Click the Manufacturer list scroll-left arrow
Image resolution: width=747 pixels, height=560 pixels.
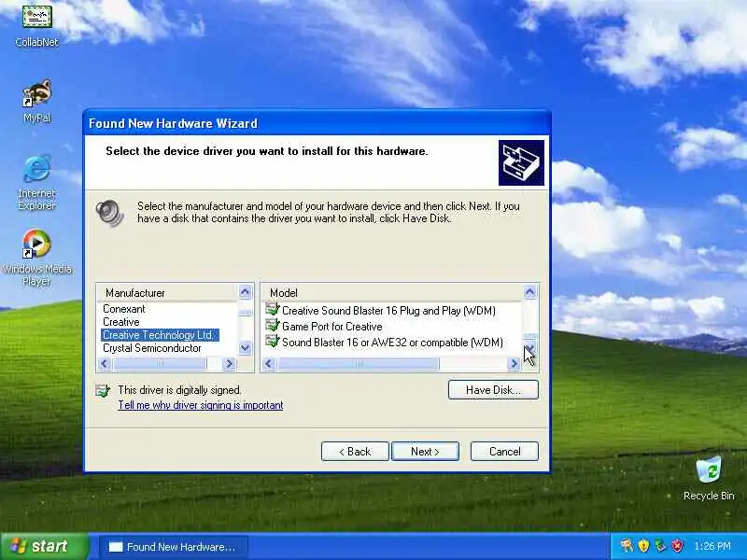105,364
